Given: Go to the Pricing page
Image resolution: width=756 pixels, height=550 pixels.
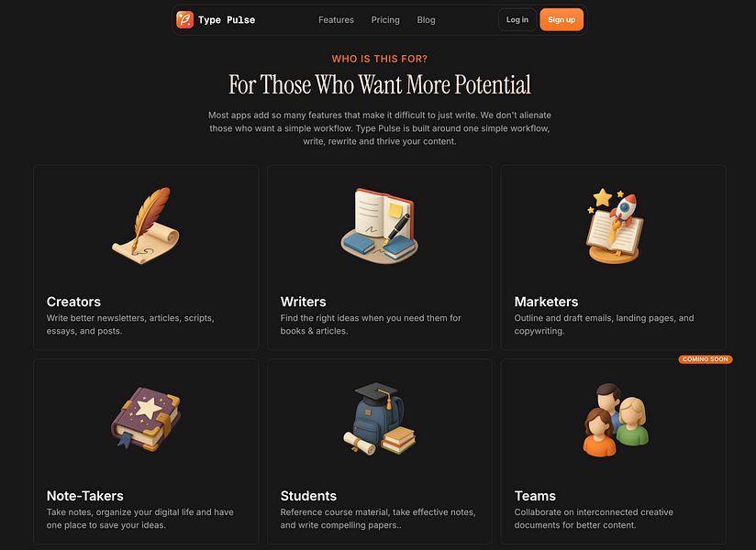Looking at the screenshot, I should coord(385,20).
